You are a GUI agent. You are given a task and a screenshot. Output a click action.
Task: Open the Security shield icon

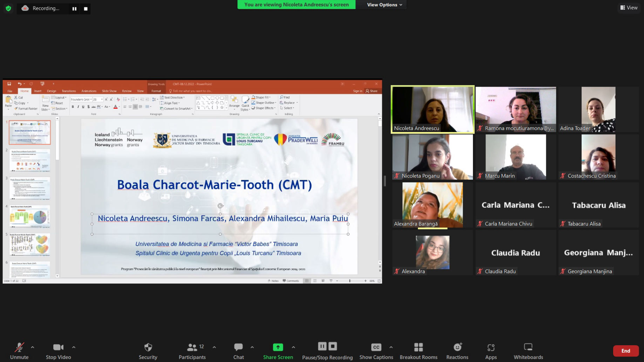[148, 347]
